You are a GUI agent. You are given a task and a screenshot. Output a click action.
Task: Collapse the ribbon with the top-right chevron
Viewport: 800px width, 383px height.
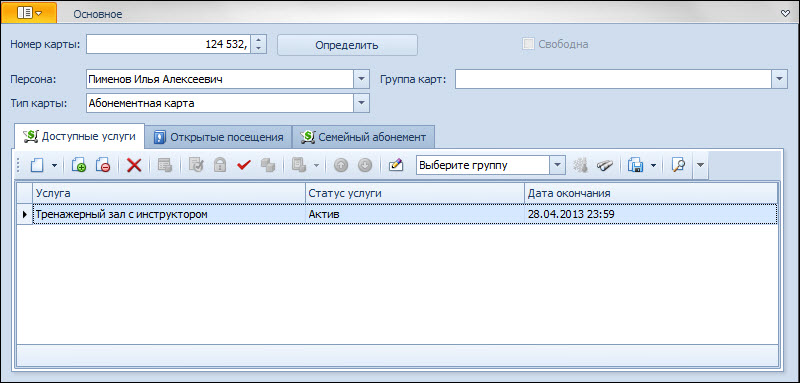point(785,14)
